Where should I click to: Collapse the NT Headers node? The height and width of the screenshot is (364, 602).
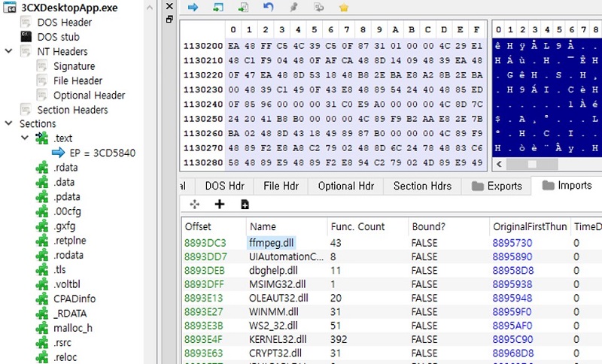(8, 51)
